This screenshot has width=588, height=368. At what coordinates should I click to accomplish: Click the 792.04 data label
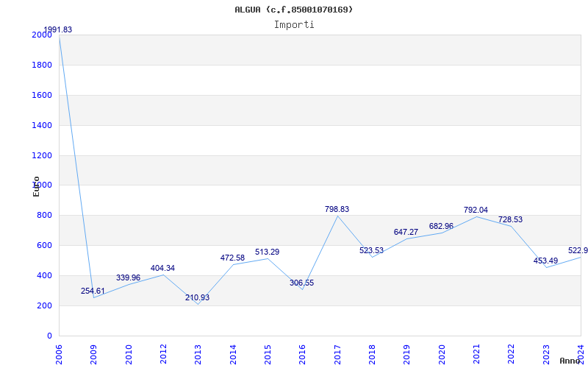[476, 210]
